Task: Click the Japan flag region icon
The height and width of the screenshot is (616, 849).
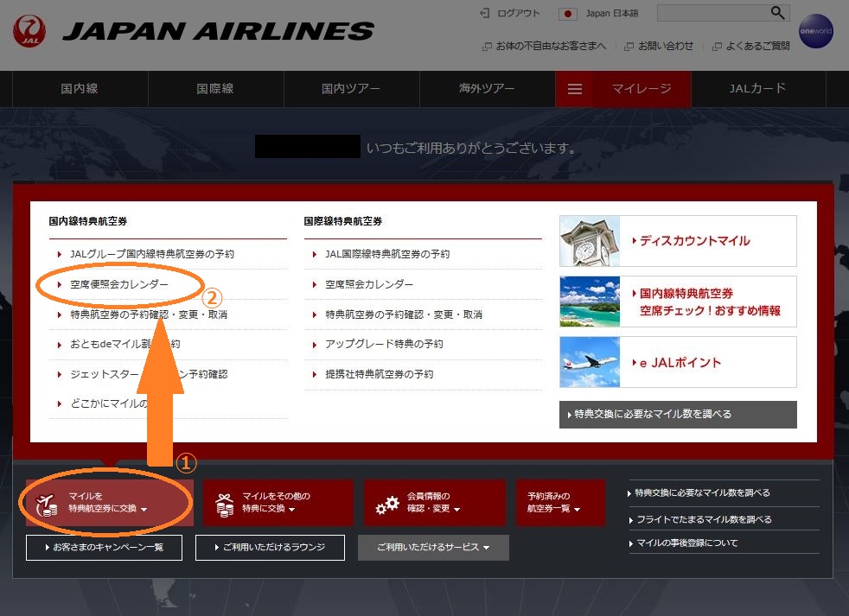Action: 568,14
